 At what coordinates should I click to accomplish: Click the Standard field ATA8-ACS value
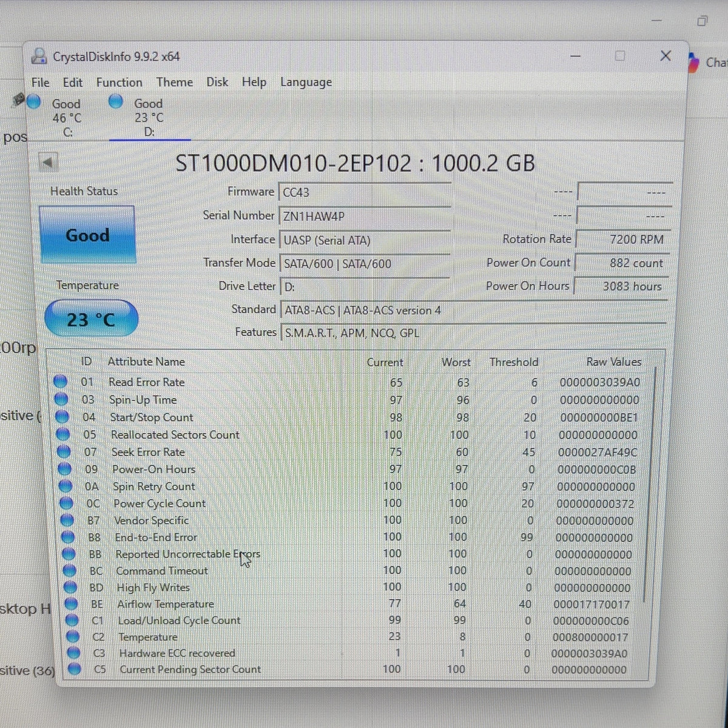pyautogui.click(x=474, y=310)
